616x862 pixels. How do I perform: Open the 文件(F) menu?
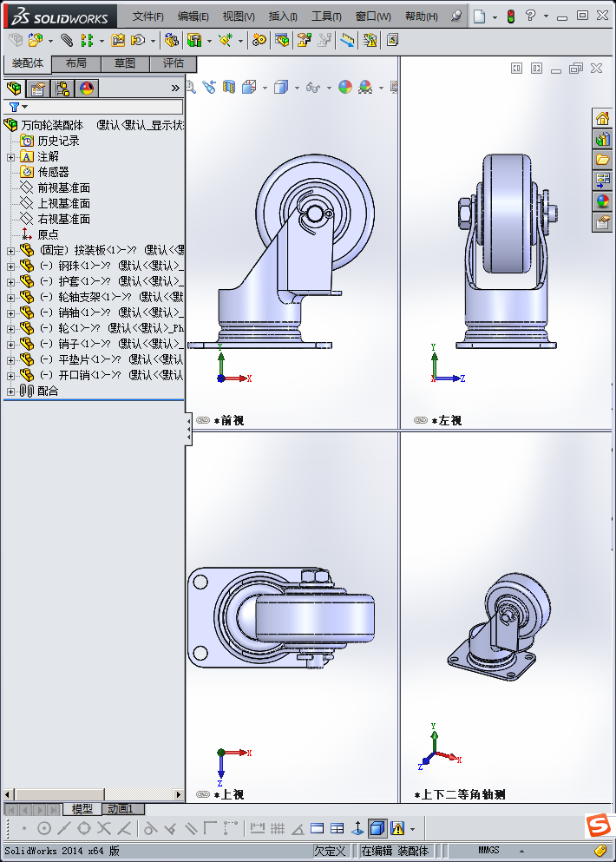coord(147,16)
